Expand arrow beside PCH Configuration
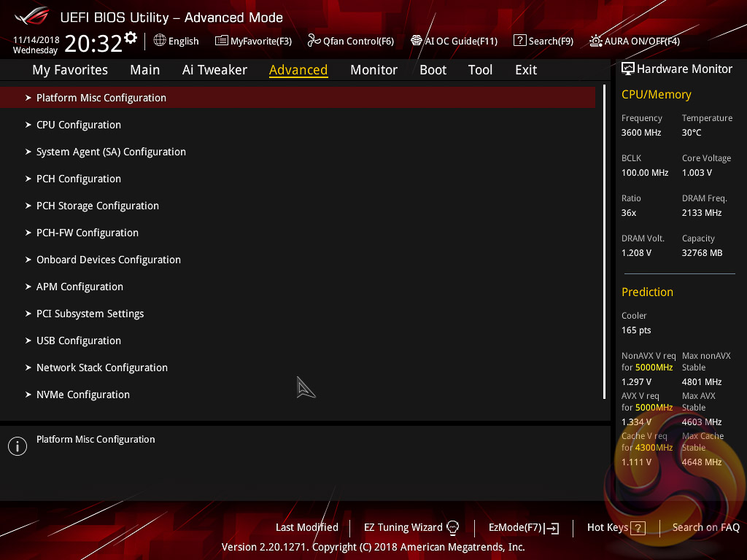The width and height of the screenshot is (747, 560). point(28,179)
